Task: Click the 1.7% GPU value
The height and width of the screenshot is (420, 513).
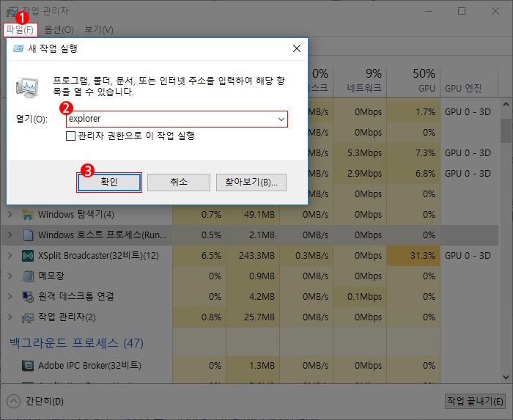Action: point(425,112)
